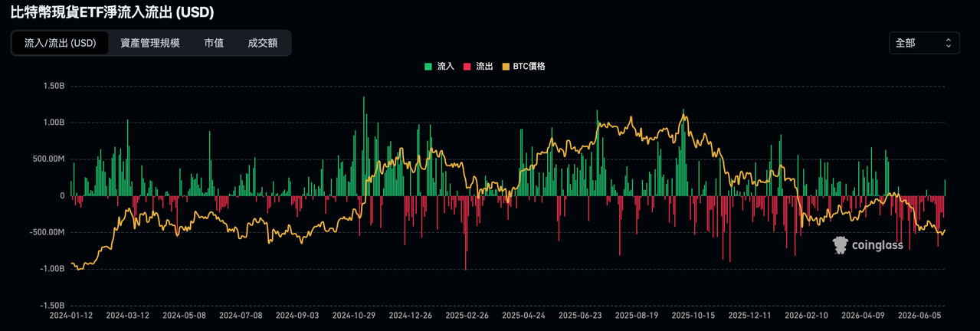This screenshot has width=980, height=331.
Task: Click the 2024-01-12 date label
Action: pyautogui.click(x=70, y=315)
